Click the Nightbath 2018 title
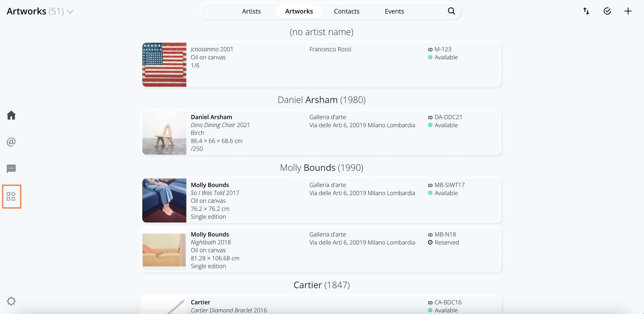Viewport: 644px width, 314px height. click(x=211, y=242)
